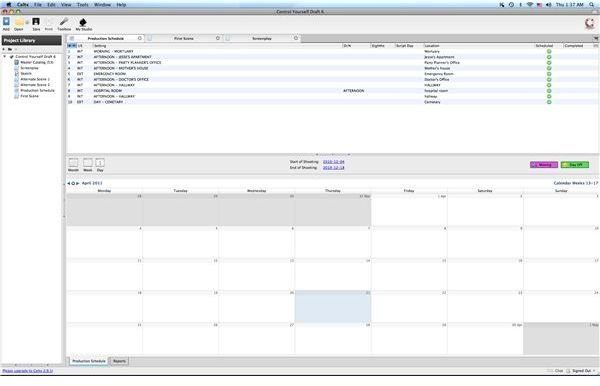Open My Studio from the toolbar
The height and width of the screenshot is (386, 600).
(83, 24)
